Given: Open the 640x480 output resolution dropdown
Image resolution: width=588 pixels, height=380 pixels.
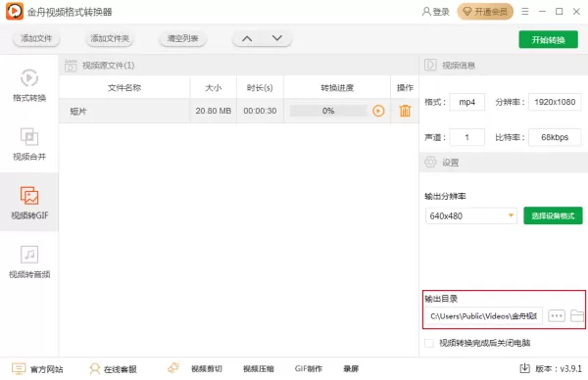Looking at the screenshot, I should coord(471,215).
